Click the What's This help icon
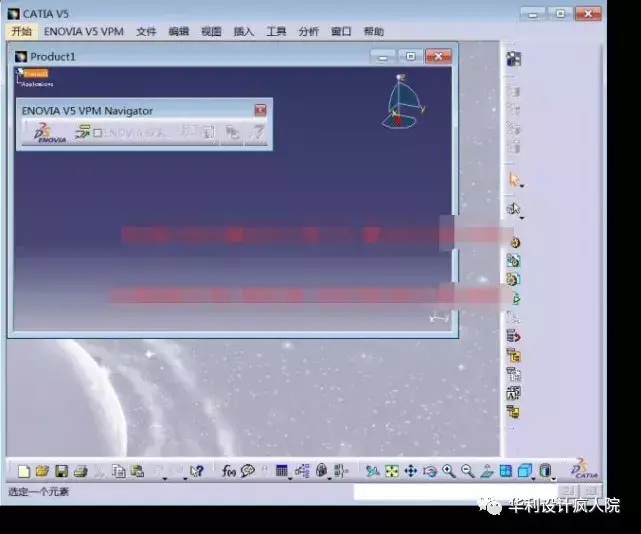 coord(197,471)
